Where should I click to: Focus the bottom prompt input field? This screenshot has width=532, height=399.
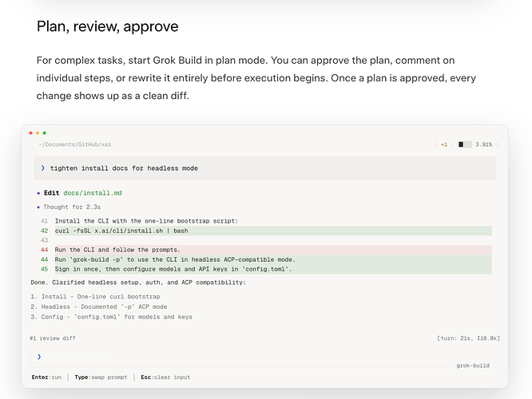coord(264,357)
